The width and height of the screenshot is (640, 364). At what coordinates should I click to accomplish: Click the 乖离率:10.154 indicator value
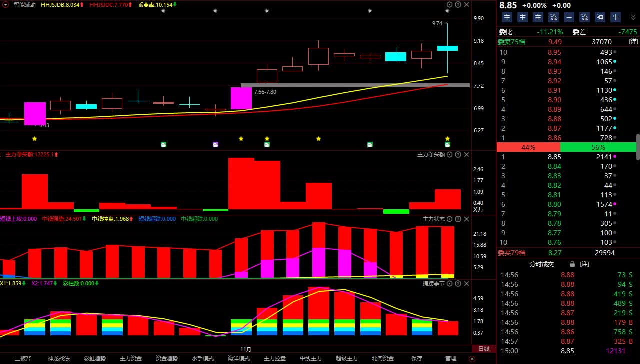(x=157, y=5)
